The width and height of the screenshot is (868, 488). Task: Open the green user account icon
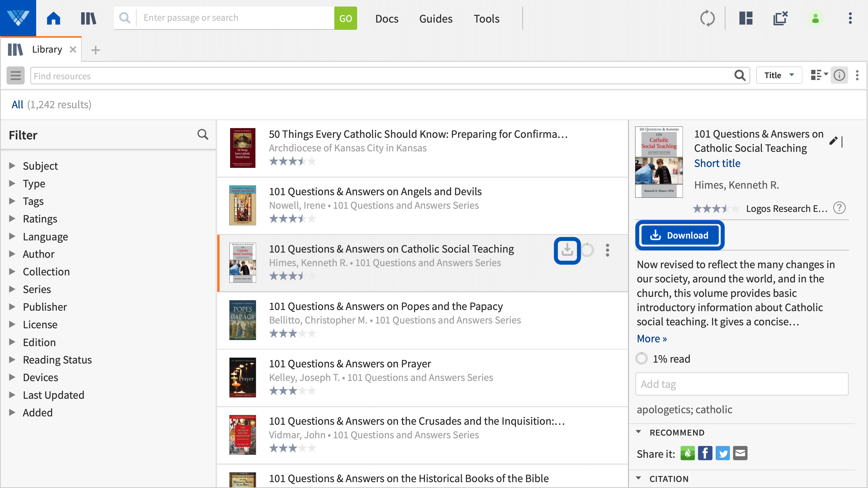(x=815, y=18)
